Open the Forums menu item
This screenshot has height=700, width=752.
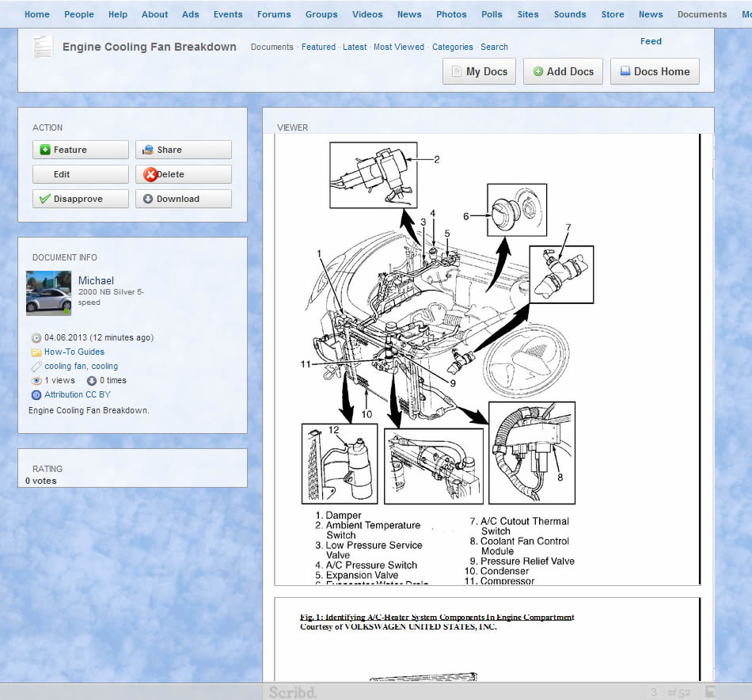pos(274,14)
